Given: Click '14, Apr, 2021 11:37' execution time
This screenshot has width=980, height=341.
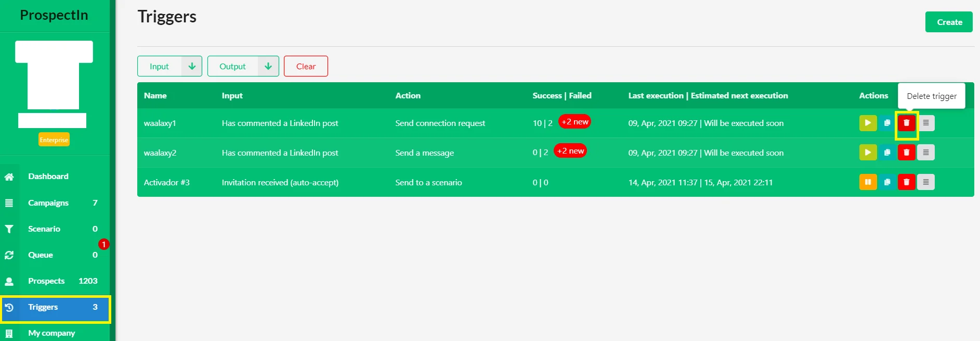Looking at the screenshot, I should coord(663,183).
